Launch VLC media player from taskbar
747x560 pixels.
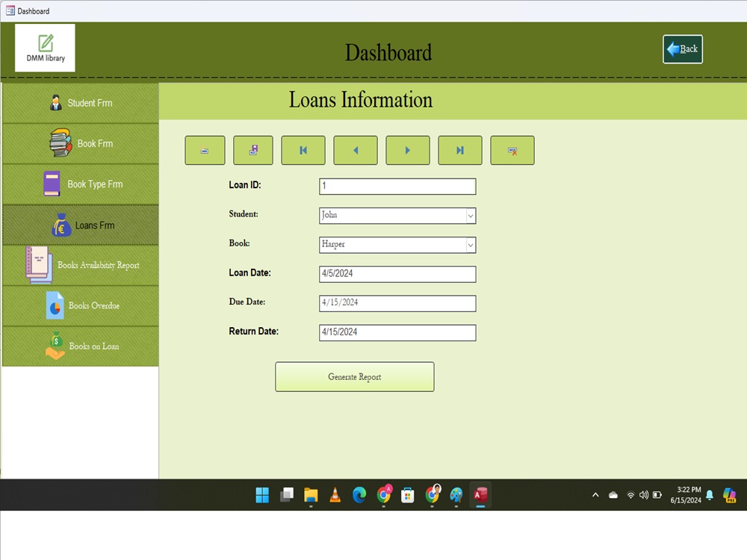click(x=335, y=495)
